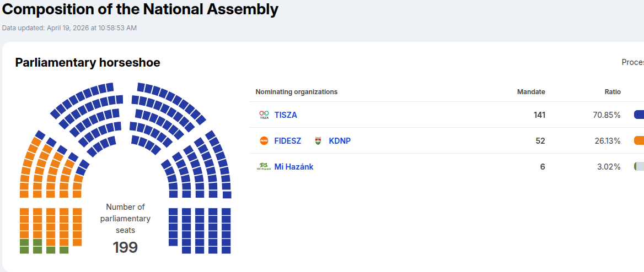Open the FIDESZ party link

[288, 141]
